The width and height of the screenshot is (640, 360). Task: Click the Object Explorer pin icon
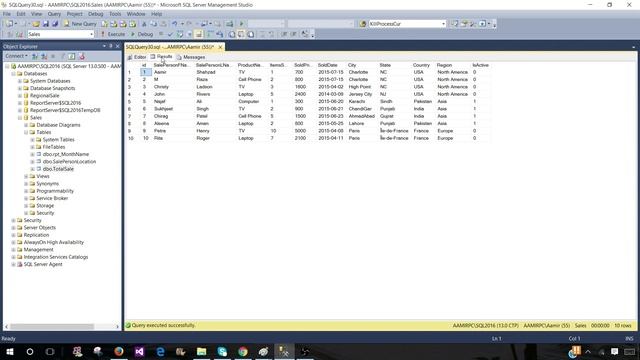(x=111, y=46)
